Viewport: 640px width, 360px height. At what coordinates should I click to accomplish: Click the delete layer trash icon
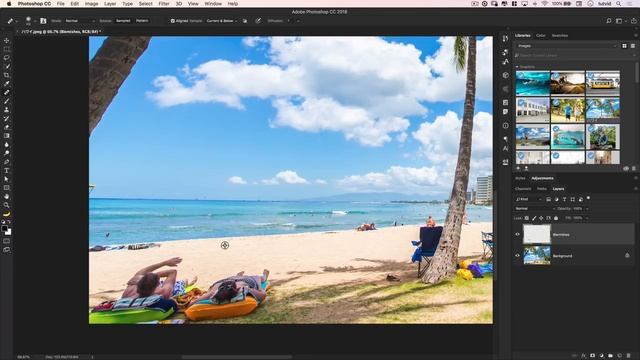pyautogui.click(x=629, y=356)
